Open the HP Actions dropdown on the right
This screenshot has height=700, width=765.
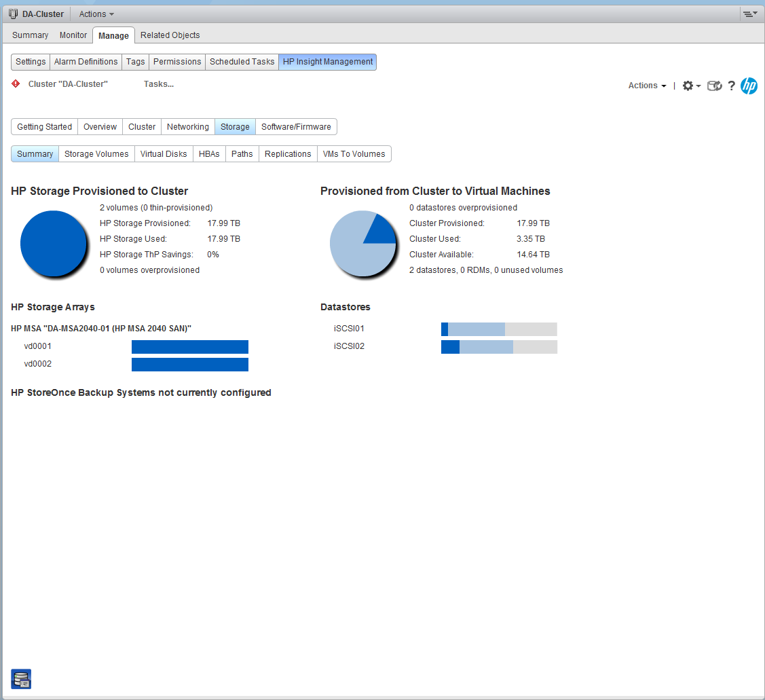(x=647, y=86)
